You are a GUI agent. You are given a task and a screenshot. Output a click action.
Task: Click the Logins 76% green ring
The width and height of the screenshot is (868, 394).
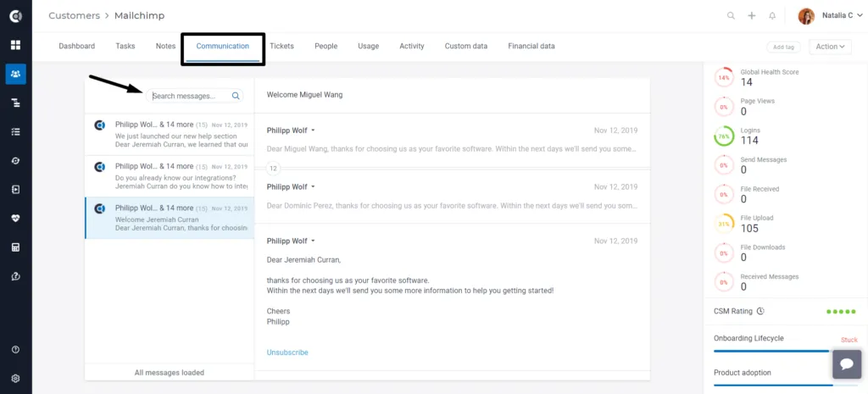coord(724,136)
